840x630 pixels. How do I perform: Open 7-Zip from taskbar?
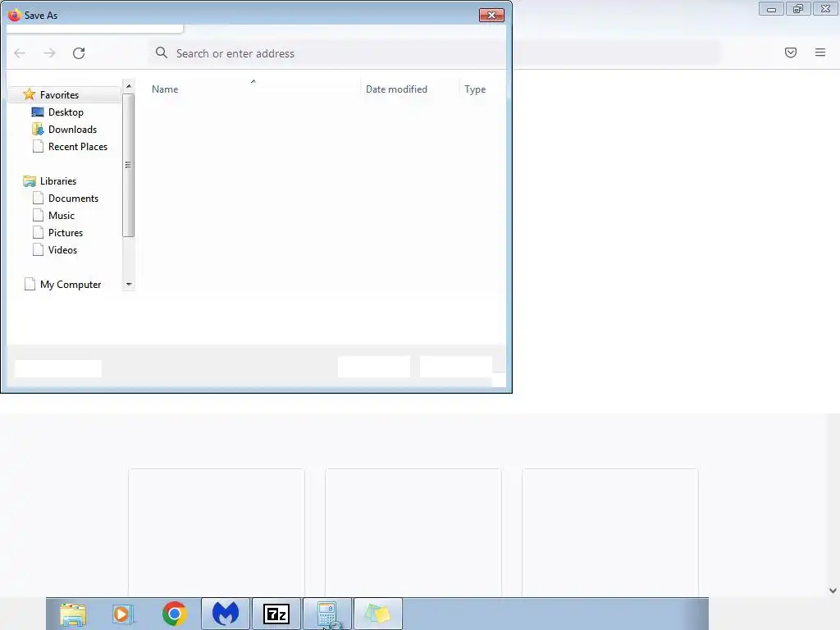click(276, 614)
